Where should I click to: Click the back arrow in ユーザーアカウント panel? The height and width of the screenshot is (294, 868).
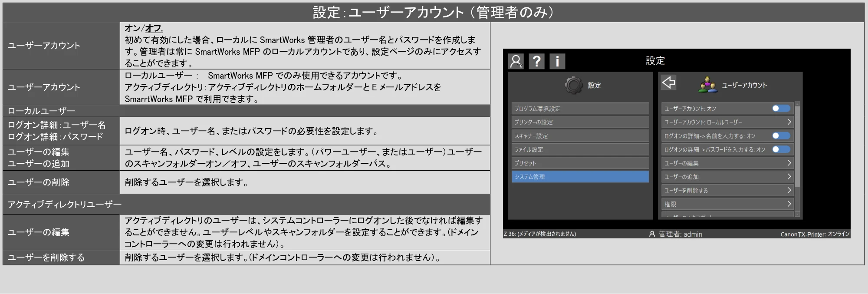[x=669, y=82]
